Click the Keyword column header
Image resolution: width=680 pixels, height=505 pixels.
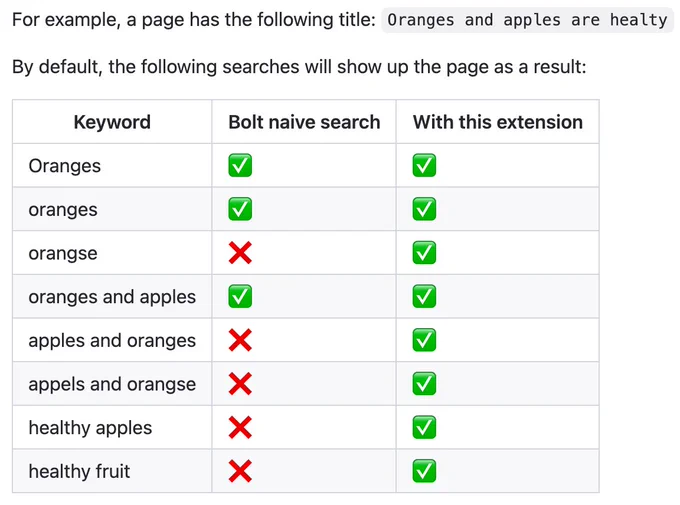(x=112, y=122)
